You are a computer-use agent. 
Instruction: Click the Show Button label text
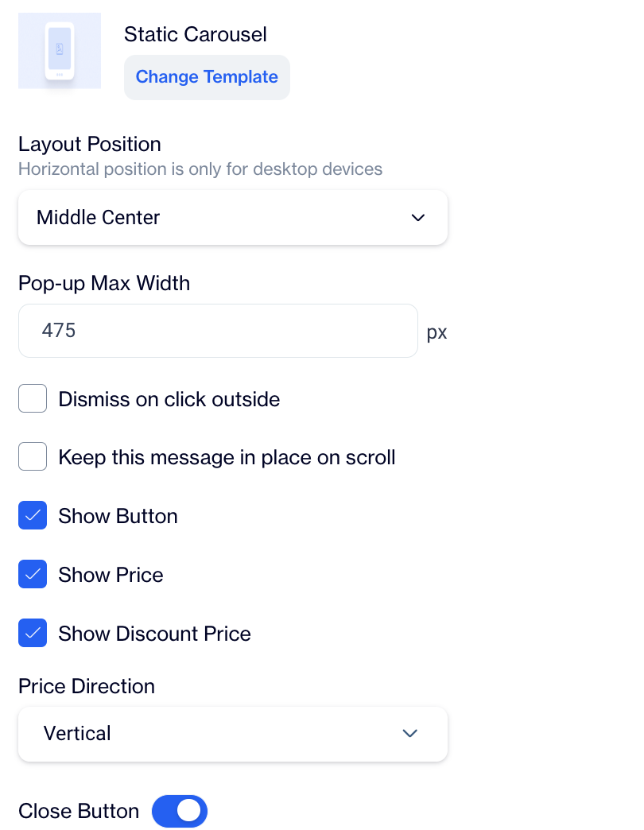click(x=118, y=516)
